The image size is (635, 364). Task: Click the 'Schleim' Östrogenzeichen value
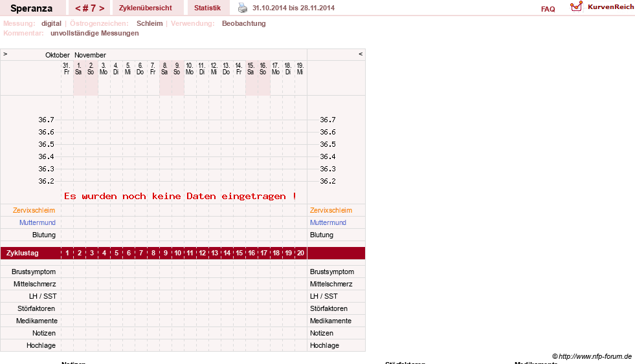150,23
